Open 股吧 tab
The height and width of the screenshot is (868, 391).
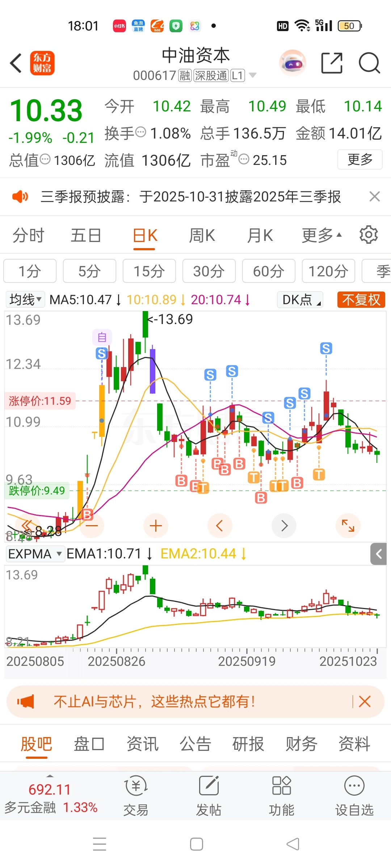pos(36,744)
